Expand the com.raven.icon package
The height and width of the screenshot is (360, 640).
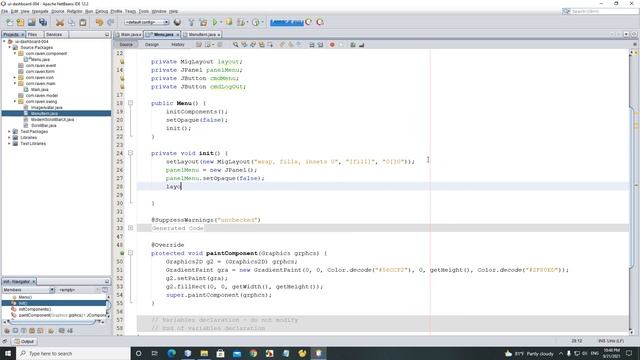[x=15, y=78]
